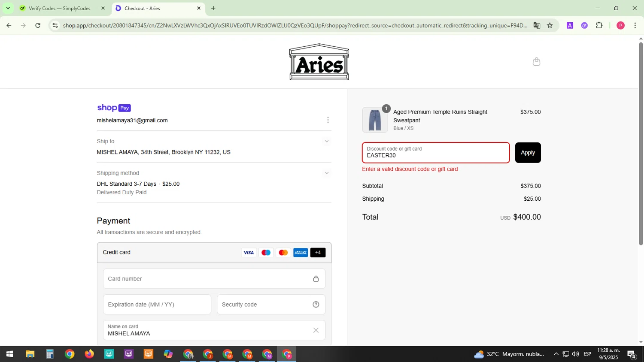Click the Mastercard icon
Screen dimensions: 644x362
pos(283,253)
